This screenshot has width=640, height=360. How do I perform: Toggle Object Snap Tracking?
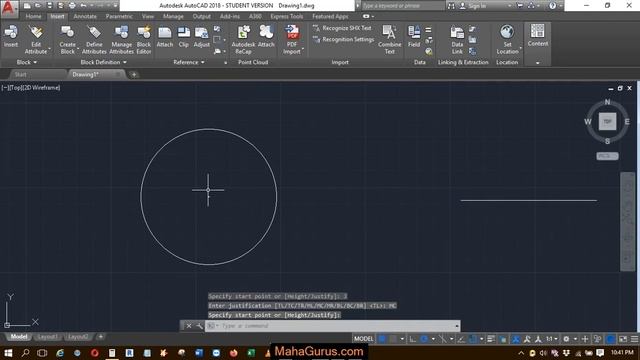(x=461, y=339)
